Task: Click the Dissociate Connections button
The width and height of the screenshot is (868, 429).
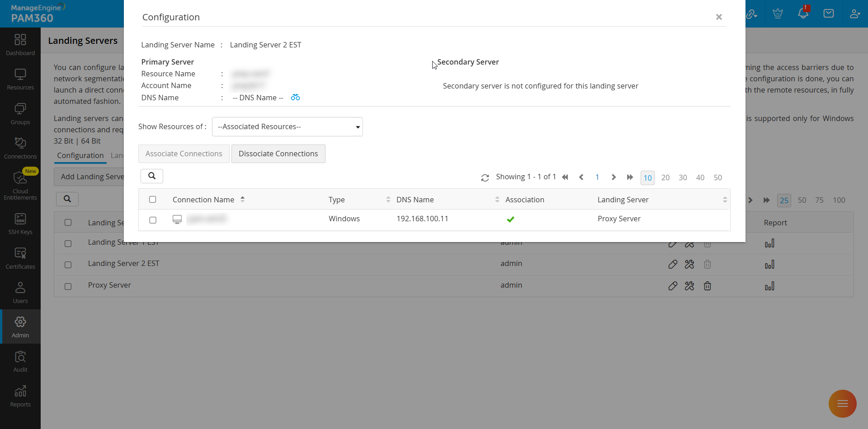Action: (278, 154)
